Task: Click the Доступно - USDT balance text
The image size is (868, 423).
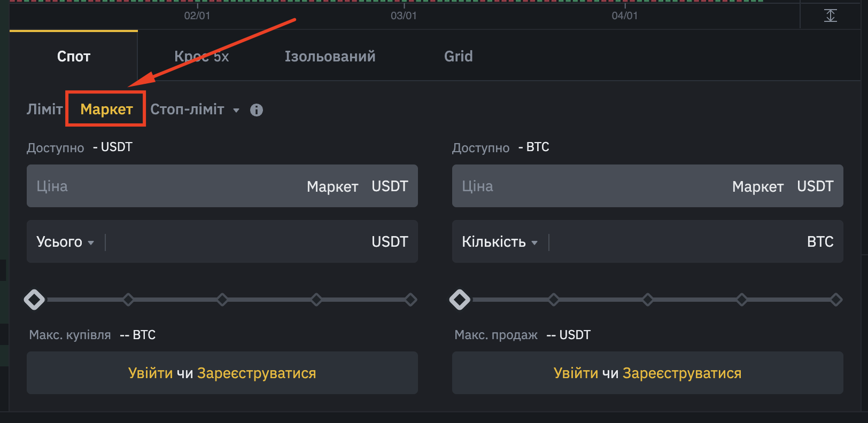Action: (80, 147)
